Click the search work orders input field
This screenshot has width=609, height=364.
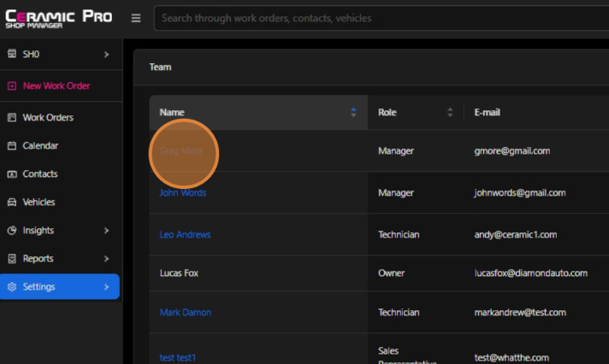[x=381, y=18]
